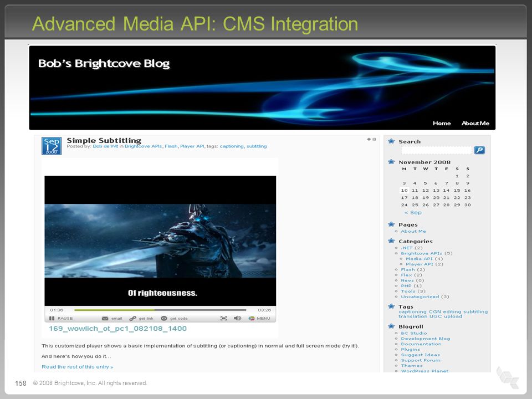The height and width of the screenshot is (399, 532).
Task: Open the .NET category
Action: 407,248
